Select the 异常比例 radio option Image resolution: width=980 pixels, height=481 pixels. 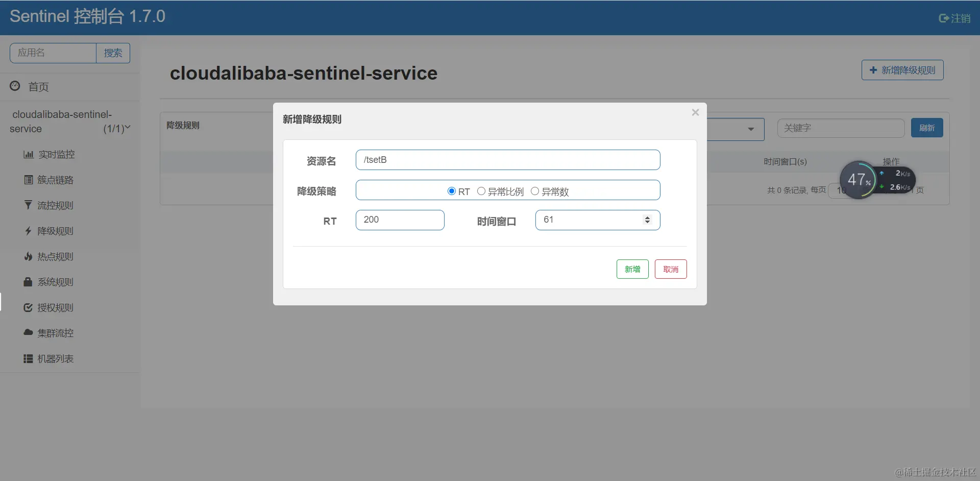click(481, 191)
